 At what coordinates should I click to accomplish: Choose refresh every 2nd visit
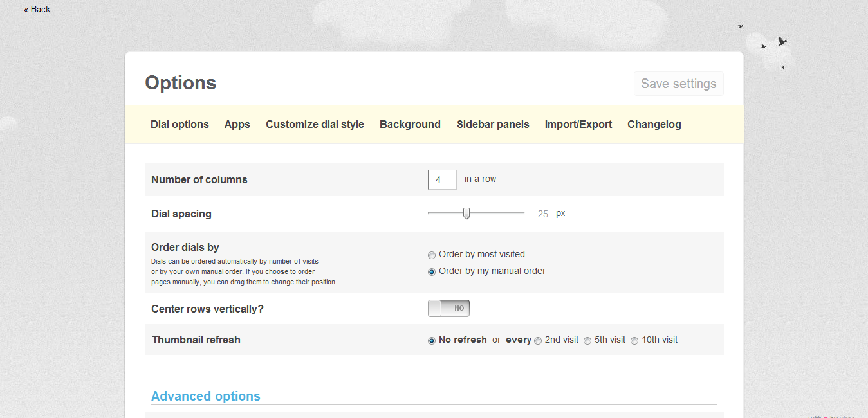538,341
